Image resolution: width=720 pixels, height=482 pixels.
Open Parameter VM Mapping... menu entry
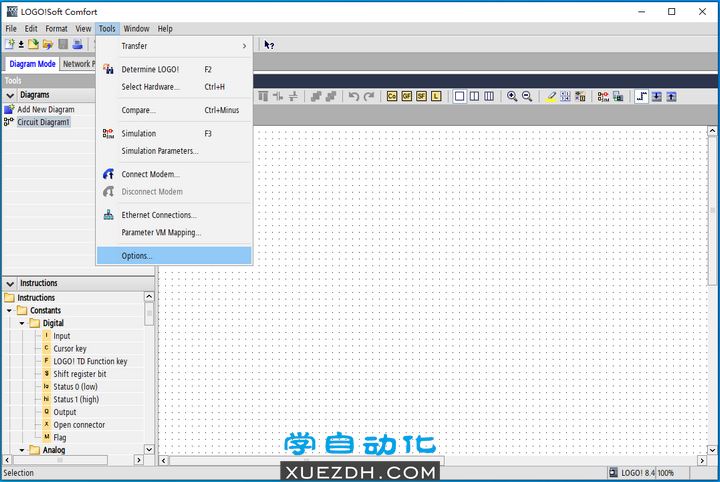(174, 232)
